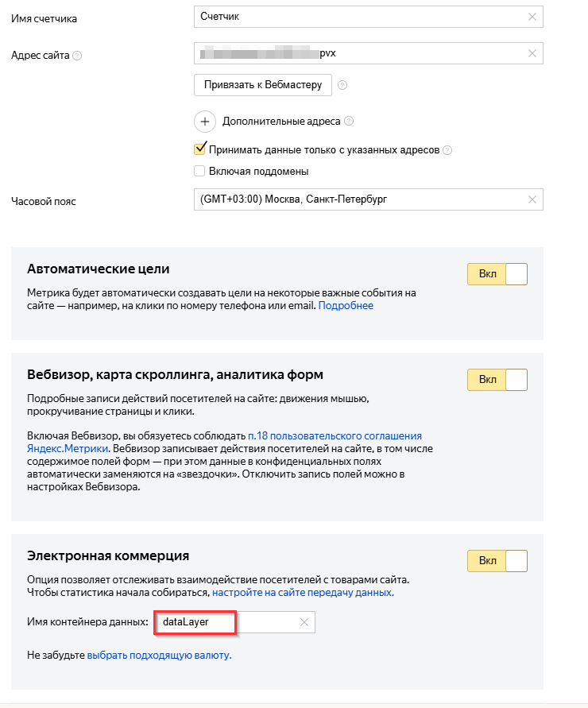The width and height of the screenshot is (588, 708).
Task: Click inside the counter name input field
Action: coord(358,17)
